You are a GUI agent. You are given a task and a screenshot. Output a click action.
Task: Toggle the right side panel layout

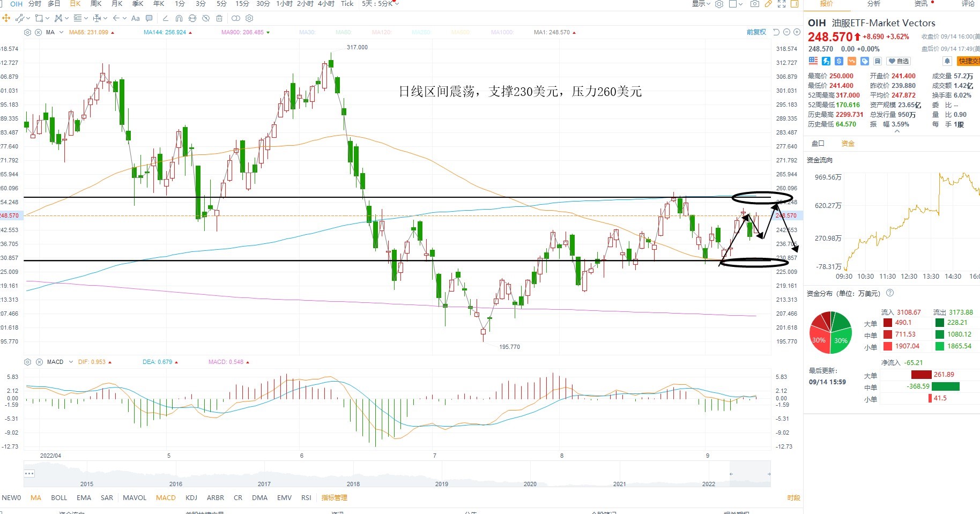pyautogui.click(x=795, y=4)
